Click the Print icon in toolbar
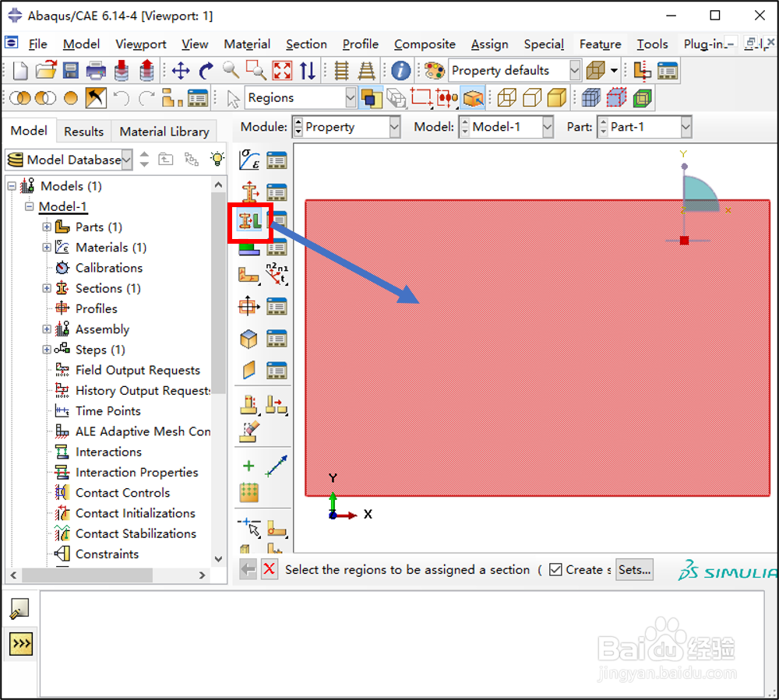The height and width of the screenshot is (700, 779). 96,71
